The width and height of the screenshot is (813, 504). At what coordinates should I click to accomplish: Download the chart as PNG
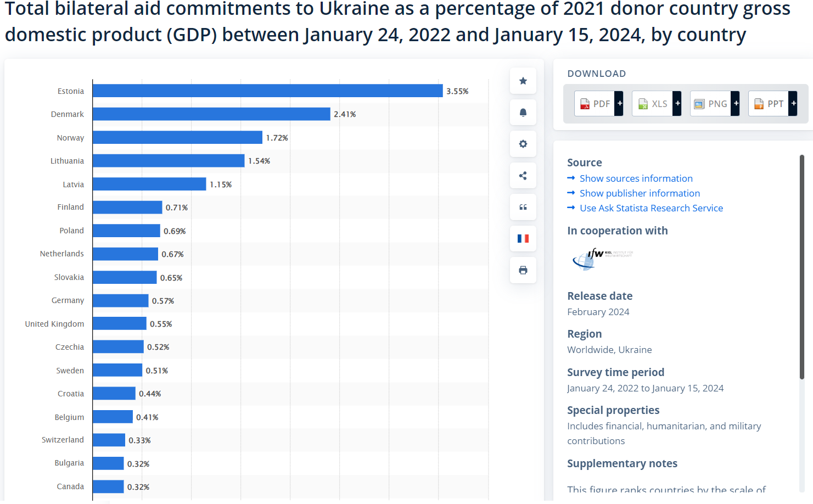(x=710, y=104)
